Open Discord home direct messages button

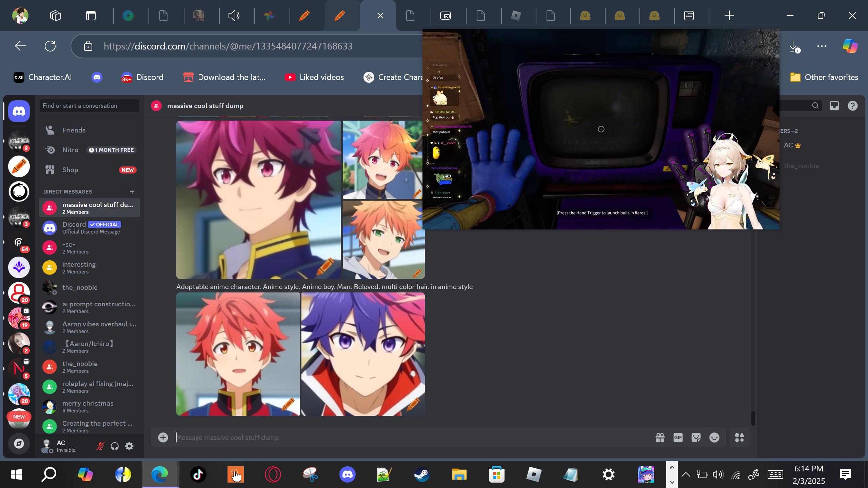(19, 111)
